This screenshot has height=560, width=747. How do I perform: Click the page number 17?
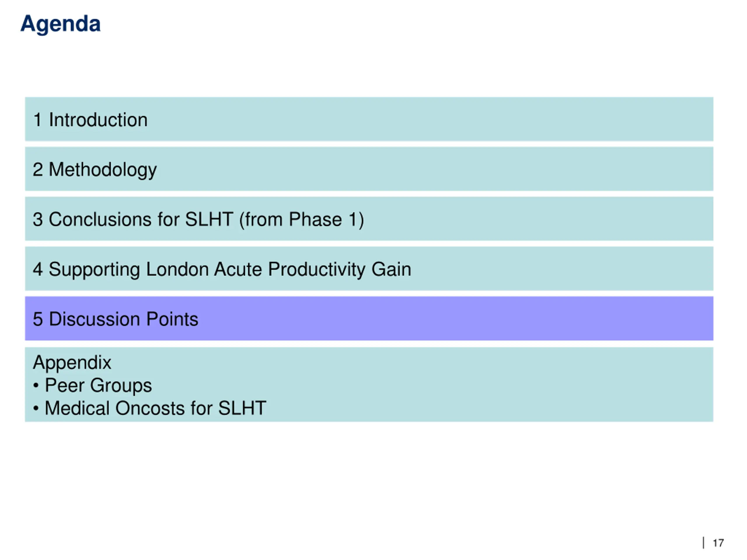[718, 543]
